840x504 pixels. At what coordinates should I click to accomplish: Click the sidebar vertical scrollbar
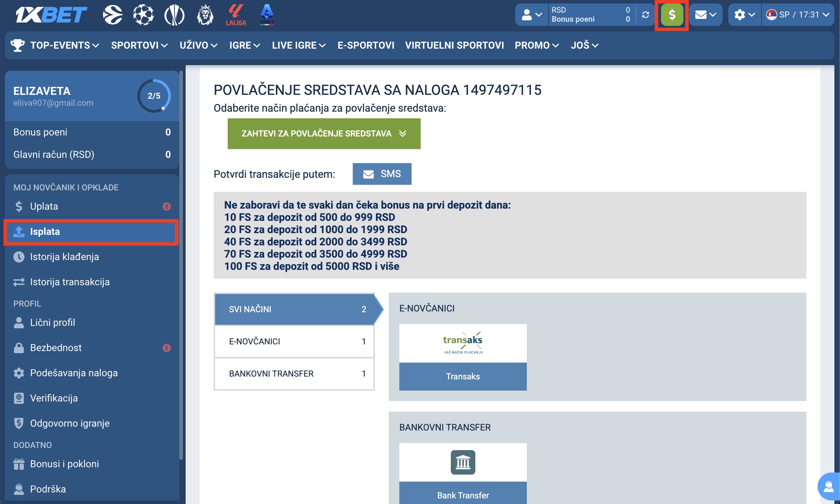click(x=181, y=266)
